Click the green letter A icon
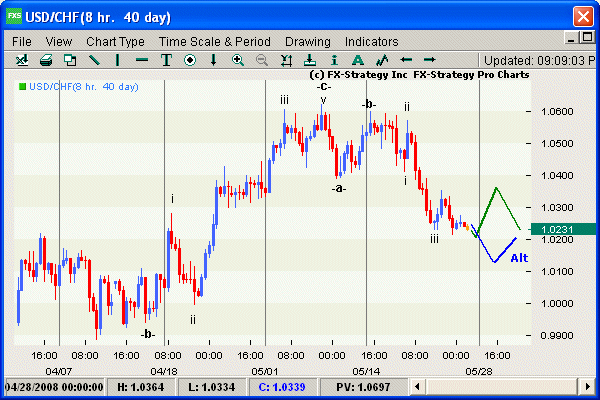This screenshot has height=400, width=600. [358, 60]
